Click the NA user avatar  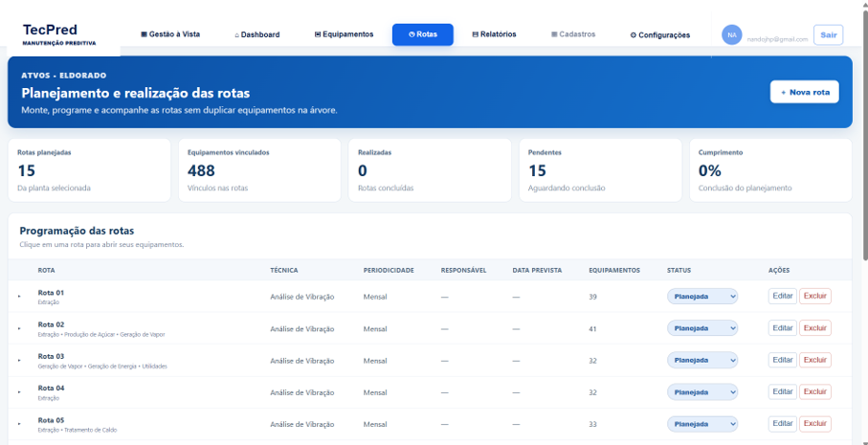click(x=731, y=34)
